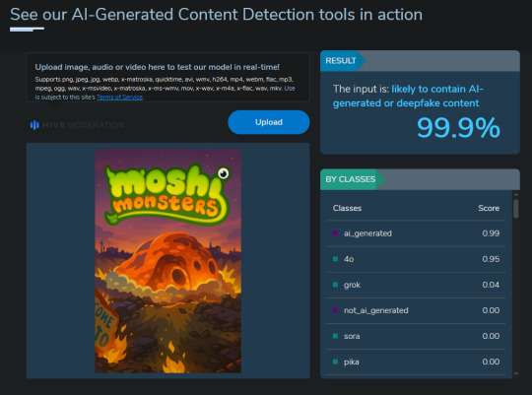Open the Terms of Service link
The width and height of the screenshot is (532, 395).
click(x=120, y=98)
